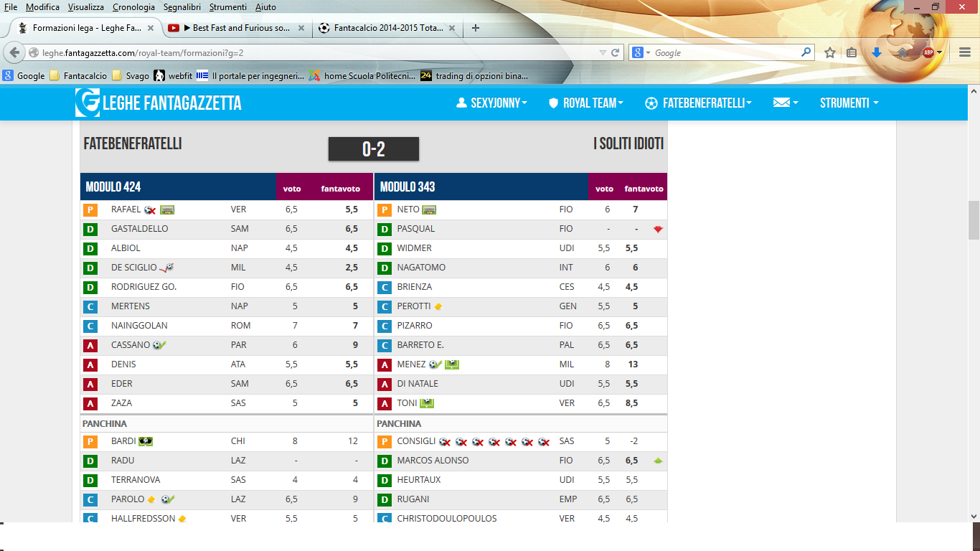Click the bookmark star icon

(830, 52)
